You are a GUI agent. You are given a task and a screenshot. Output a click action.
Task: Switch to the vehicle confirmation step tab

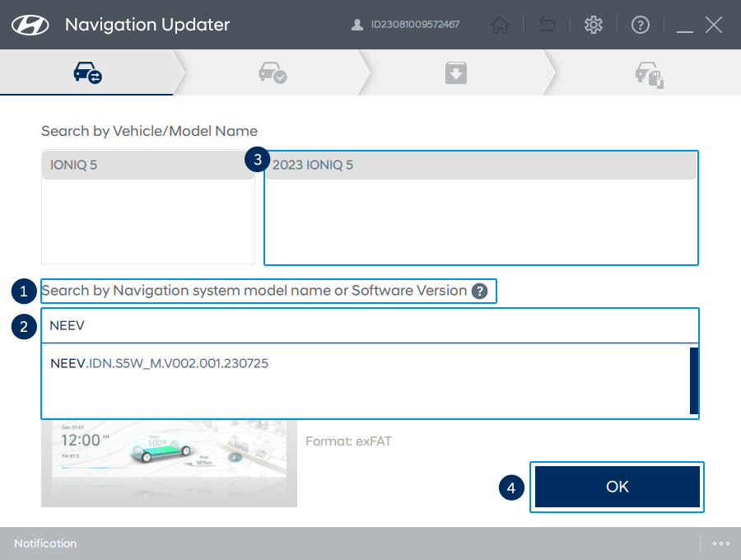coord(273,74)
